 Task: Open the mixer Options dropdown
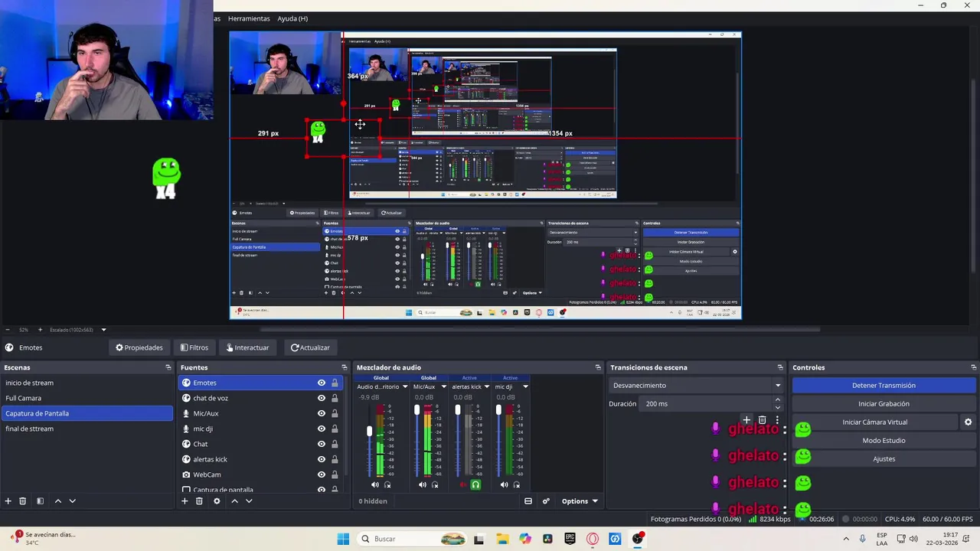pos(580,501)
